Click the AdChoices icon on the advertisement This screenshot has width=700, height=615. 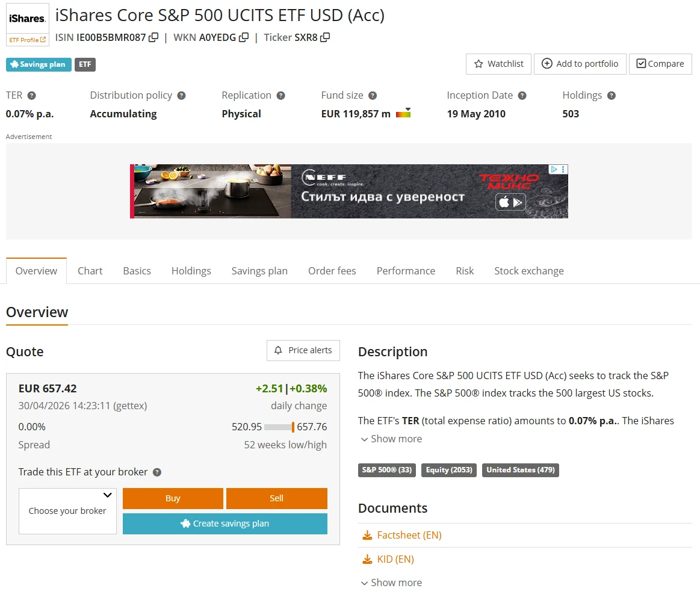557,170
